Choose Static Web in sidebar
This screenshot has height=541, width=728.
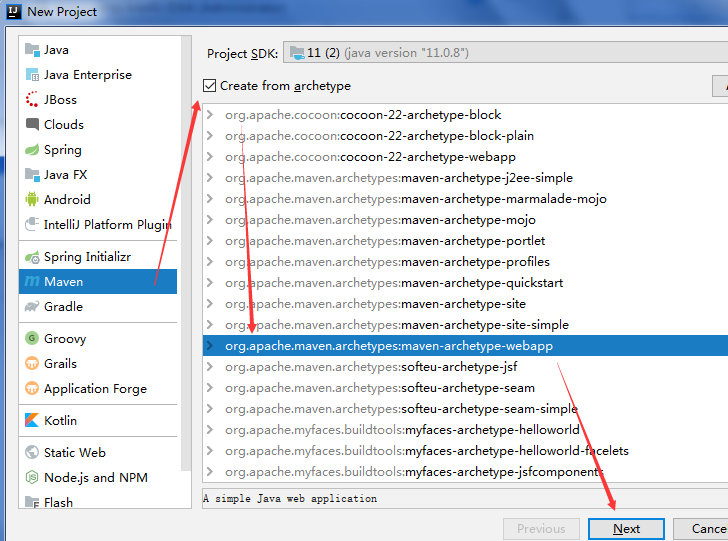click(x=98, y=452)
